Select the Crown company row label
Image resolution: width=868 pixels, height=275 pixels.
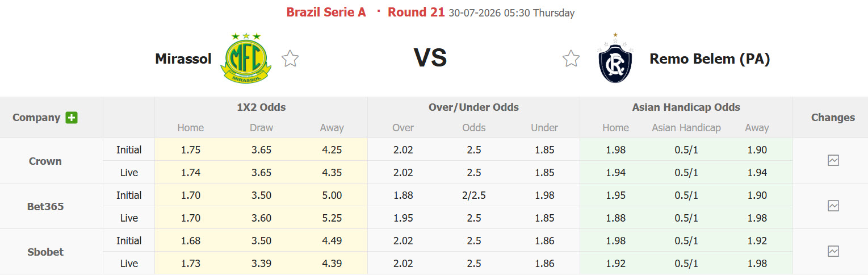tap(45, 161)
